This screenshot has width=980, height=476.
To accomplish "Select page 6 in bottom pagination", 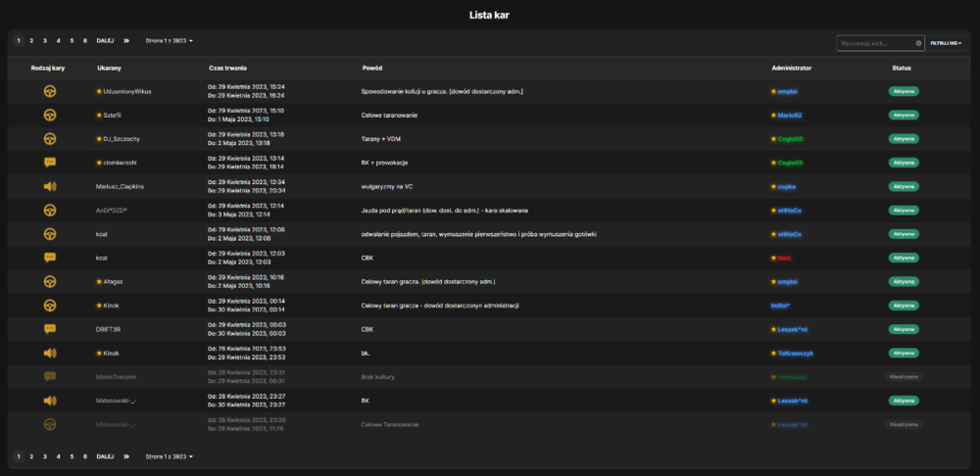I will coord(85,456).
